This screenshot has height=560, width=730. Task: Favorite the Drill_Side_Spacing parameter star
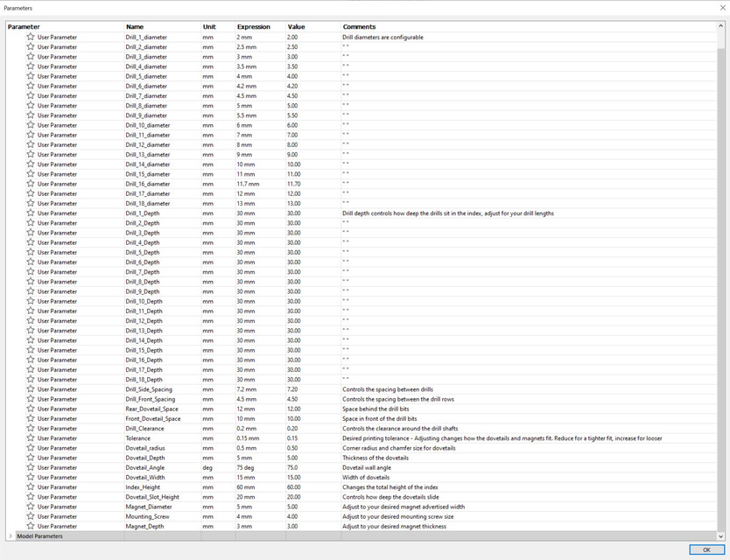click(x=31, y=389)
